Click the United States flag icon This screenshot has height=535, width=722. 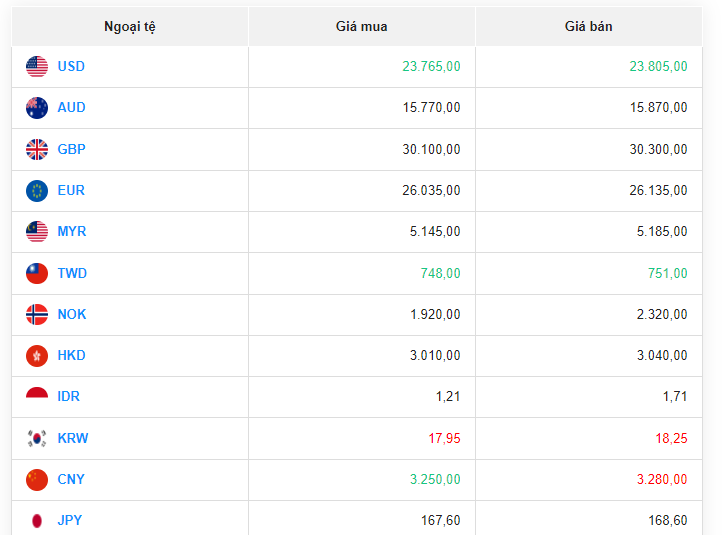[x=37, y=67]
